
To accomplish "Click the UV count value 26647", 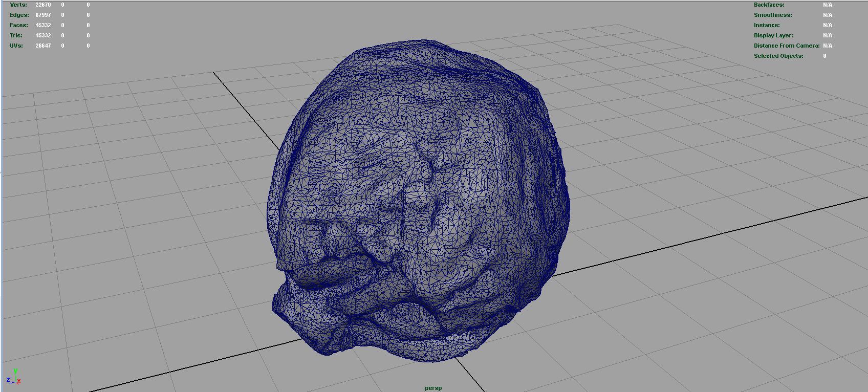I will [x=43, y=46].
